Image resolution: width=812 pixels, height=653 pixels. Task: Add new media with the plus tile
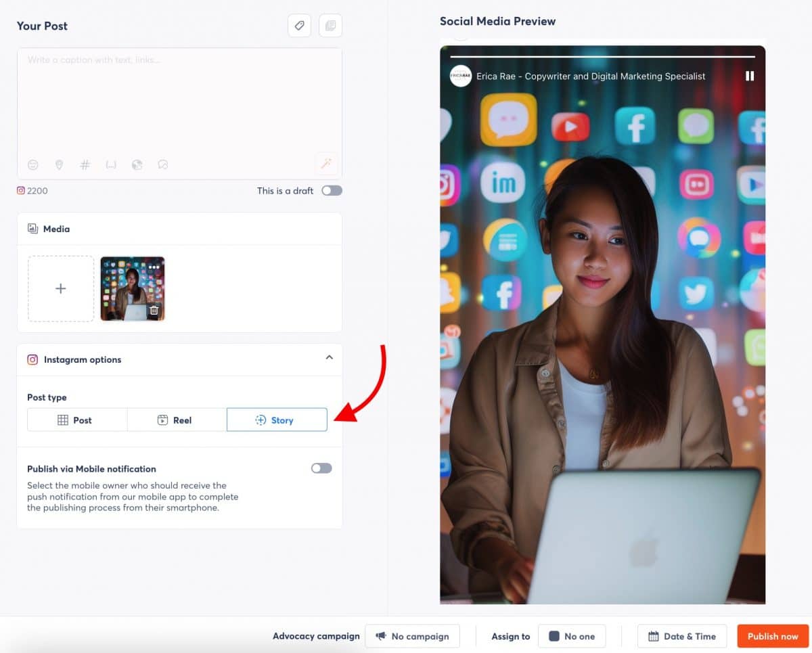click(61, 288)
